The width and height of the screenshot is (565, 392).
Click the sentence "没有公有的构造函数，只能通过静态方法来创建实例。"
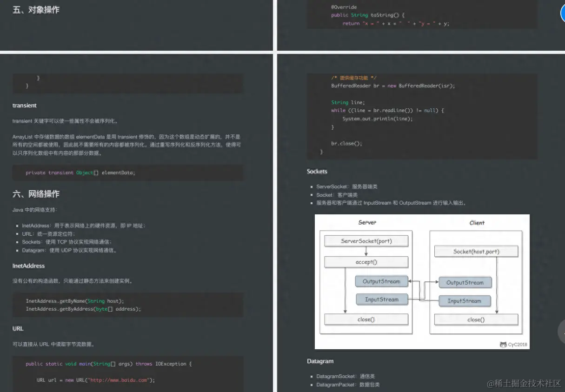(x=73, y=281)
